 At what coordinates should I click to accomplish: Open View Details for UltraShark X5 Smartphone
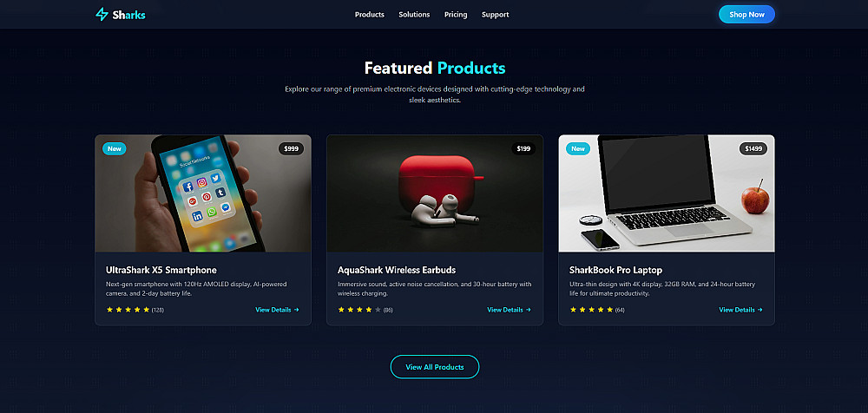point(278,310)
